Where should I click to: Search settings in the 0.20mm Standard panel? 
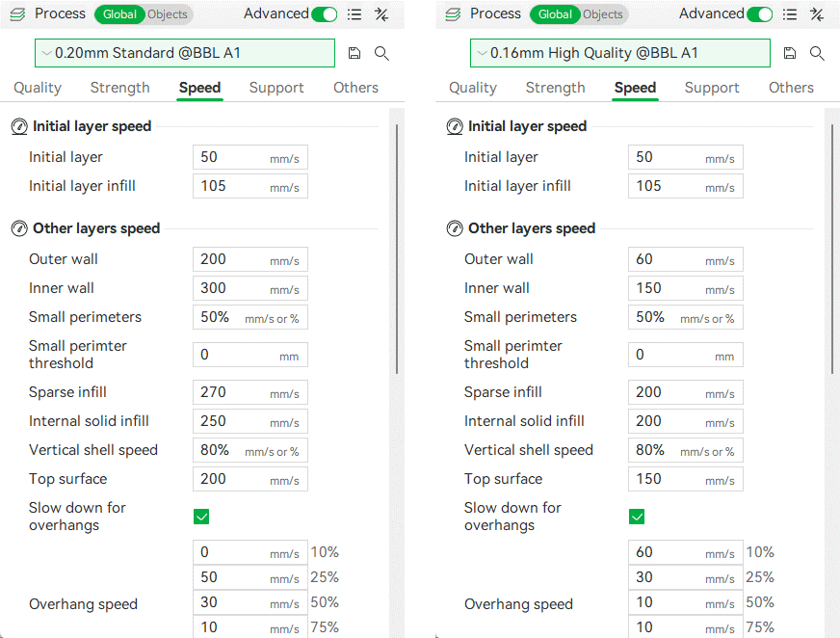[x=381, y=53]
